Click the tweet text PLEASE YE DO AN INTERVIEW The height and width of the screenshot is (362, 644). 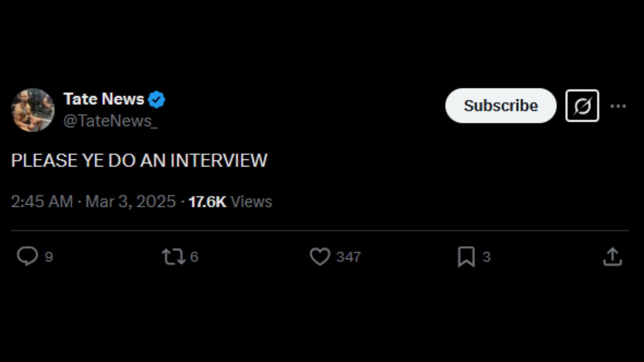pyautogui.click(x=139, y=160)
